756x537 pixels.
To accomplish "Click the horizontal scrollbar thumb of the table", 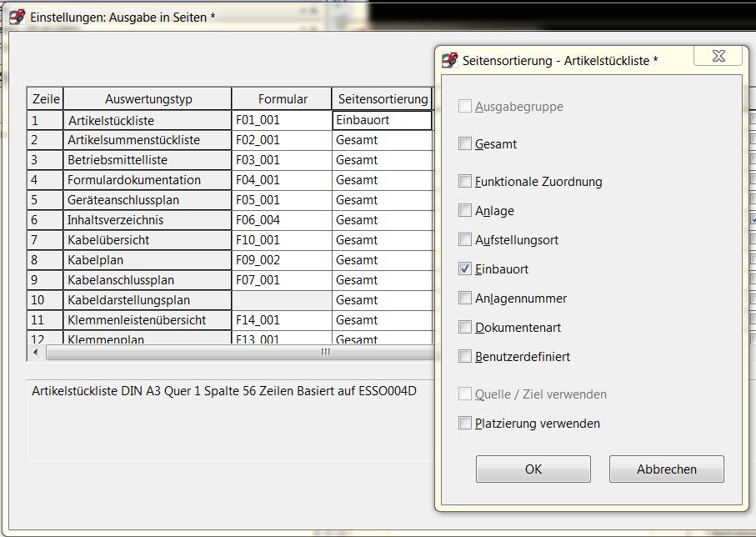I will coord(240,353).
